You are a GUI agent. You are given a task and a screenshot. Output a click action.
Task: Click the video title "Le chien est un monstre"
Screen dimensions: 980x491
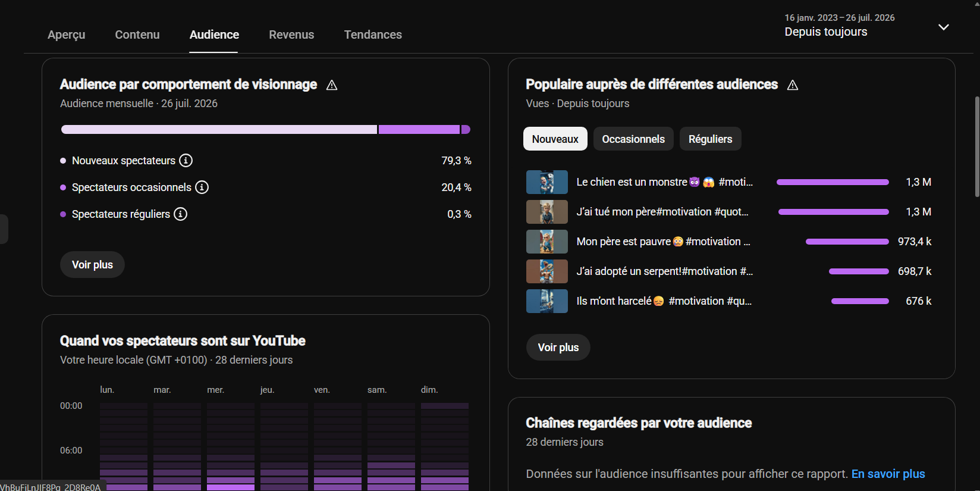[665, 182]
